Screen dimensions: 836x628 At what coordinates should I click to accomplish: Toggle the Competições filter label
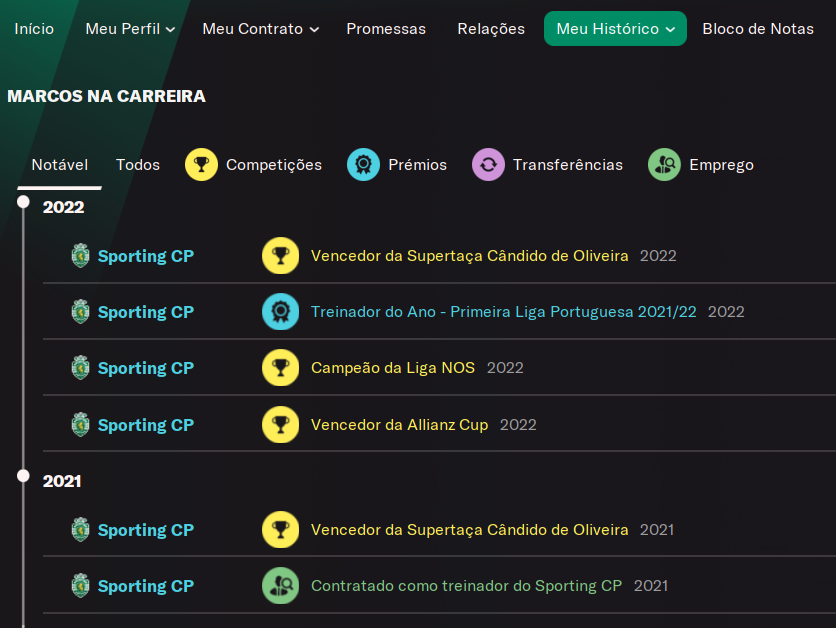274,165
